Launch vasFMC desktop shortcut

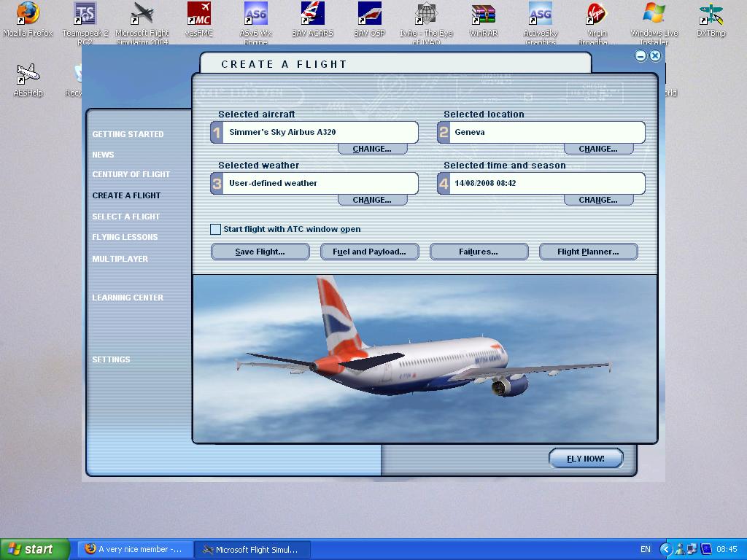pos(198,15)
